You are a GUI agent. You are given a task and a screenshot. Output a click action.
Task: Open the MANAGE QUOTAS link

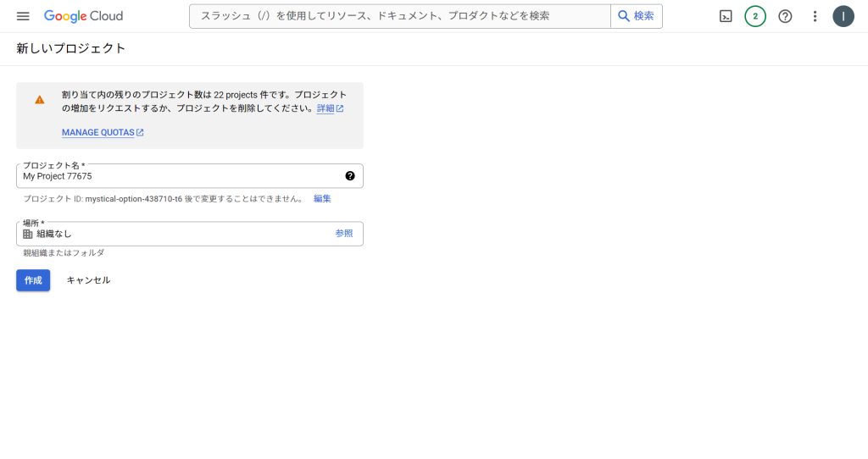coord(103,132)
